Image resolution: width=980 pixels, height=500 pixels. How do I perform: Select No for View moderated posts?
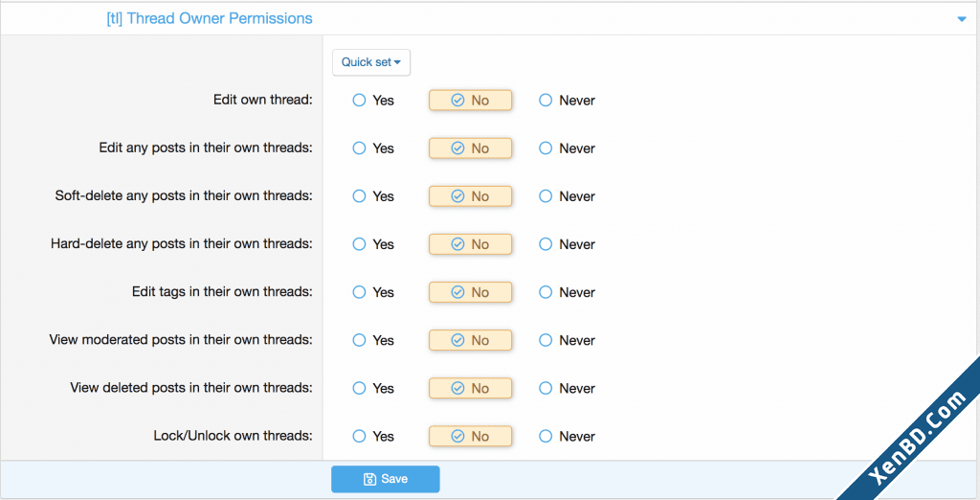pyautogui.click(x=470, y=340)
